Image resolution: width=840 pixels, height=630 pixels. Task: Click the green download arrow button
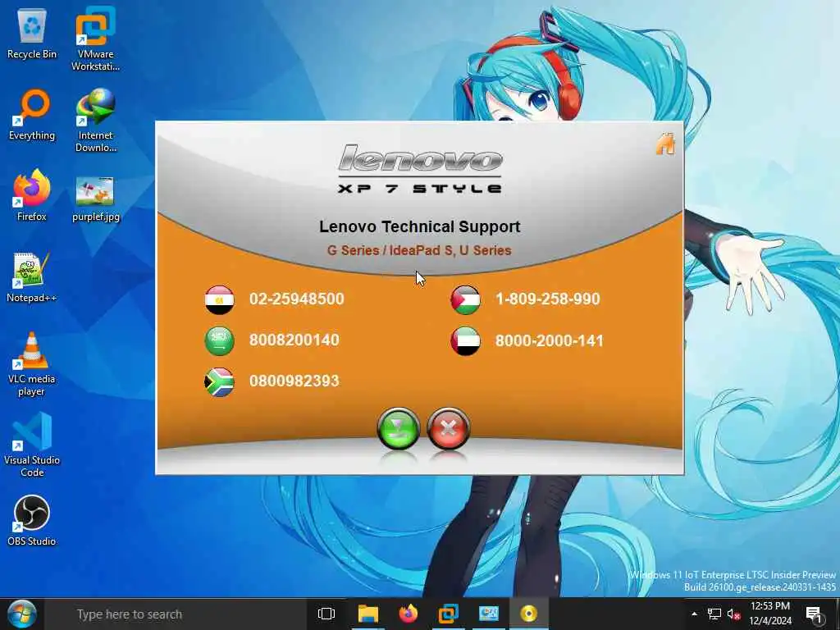(399, 428)
